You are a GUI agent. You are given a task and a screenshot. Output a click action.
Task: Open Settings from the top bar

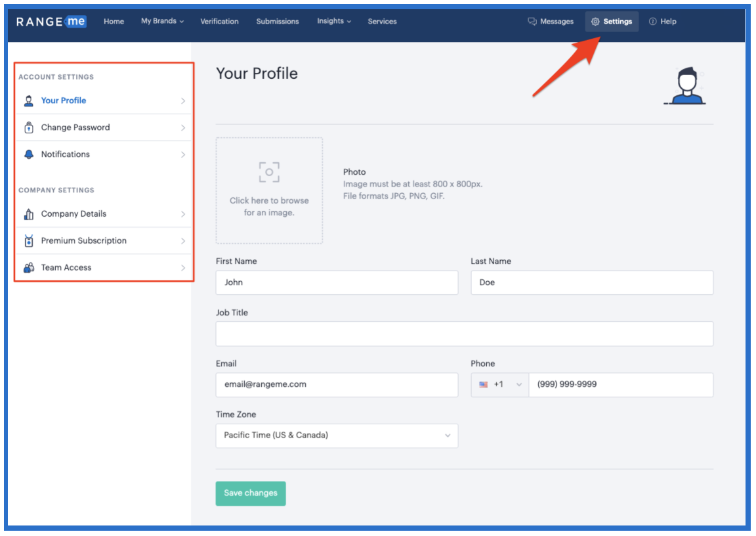[x=612, y=21]
